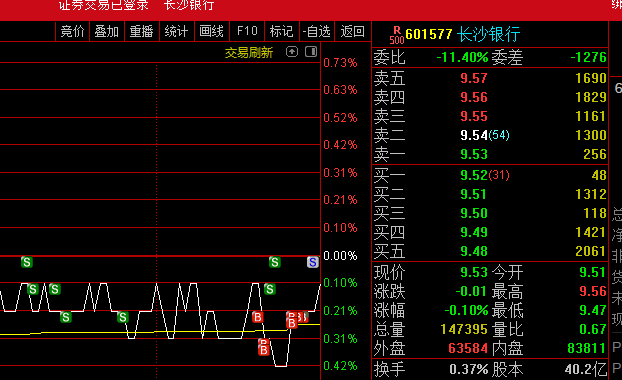
Task: Click 返回 to go back
Action: point(353,31)
